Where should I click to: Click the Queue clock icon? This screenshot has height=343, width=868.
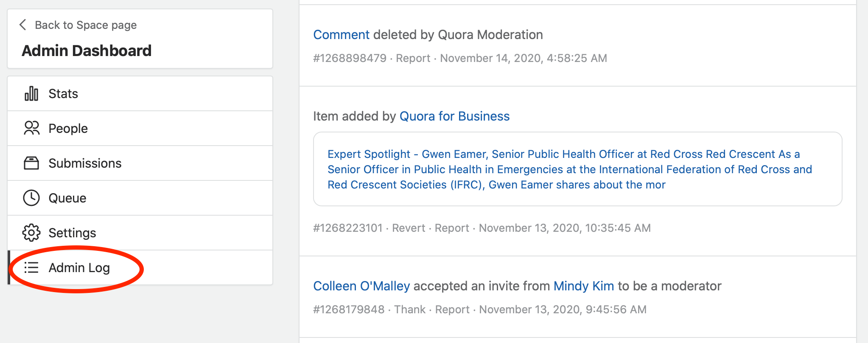(x=31, y=198)
